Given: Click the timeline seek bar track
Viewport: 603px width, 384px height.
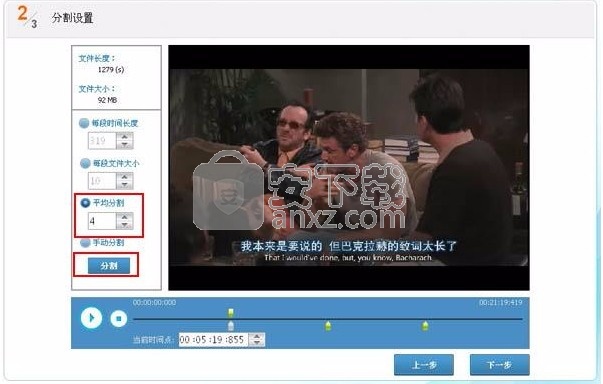Looking at the screenshot, I should [x=328, y=319].
